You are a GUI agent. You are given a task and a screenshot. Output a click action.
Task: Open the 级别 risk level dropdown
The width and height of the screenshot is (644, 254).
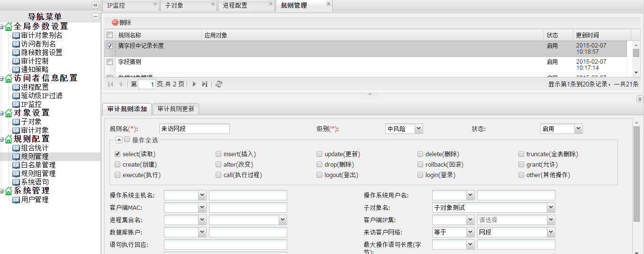point(418,129)
